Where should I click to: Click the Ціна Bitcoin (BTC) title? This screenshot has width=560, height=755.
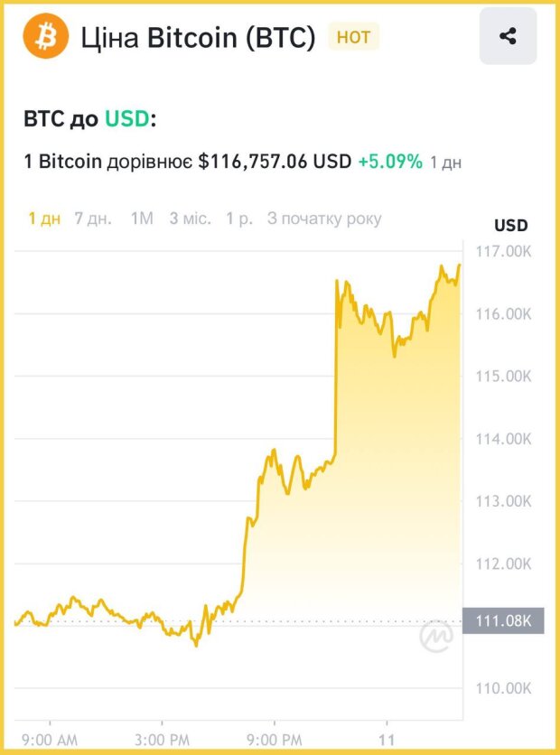click(x=198, y=37)
